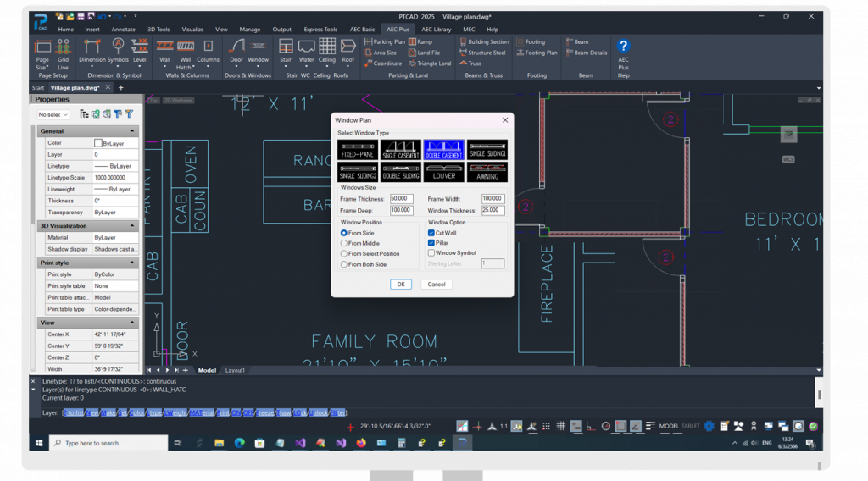Viewport: 868px width, 481px height.
Task: Collapse the Print style section
Action: click(132, 263)
